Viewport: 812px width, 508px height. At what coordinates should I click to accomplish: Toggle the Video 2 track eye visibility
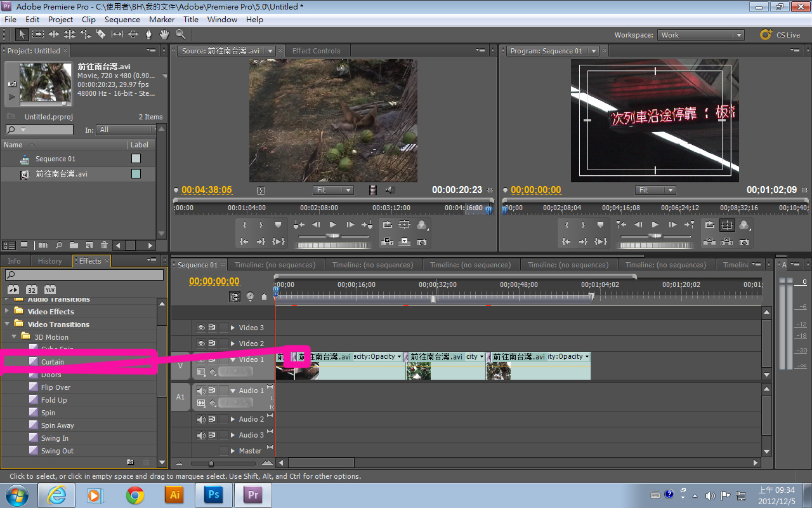(201, 344)
